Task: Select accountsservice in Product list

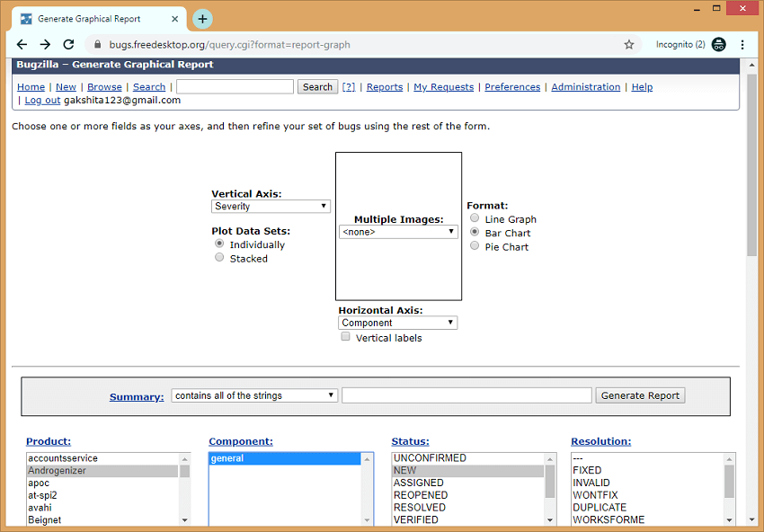Action: [x=102, y=458]
